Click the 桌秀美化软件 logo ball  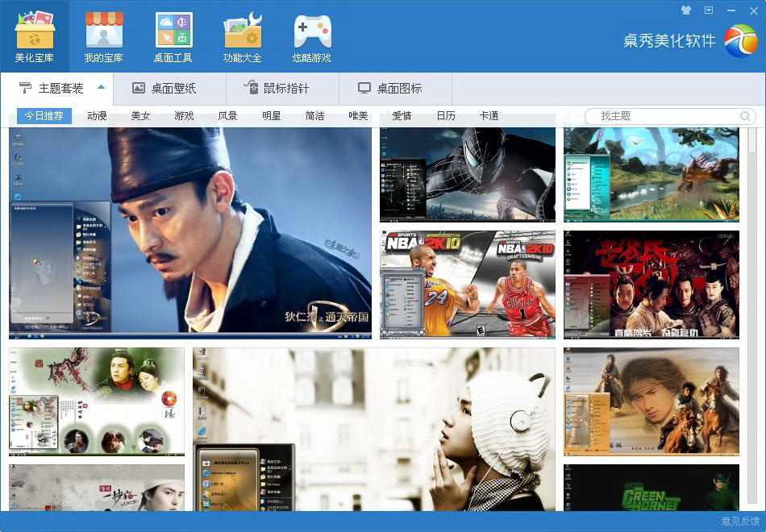[741, 40]
